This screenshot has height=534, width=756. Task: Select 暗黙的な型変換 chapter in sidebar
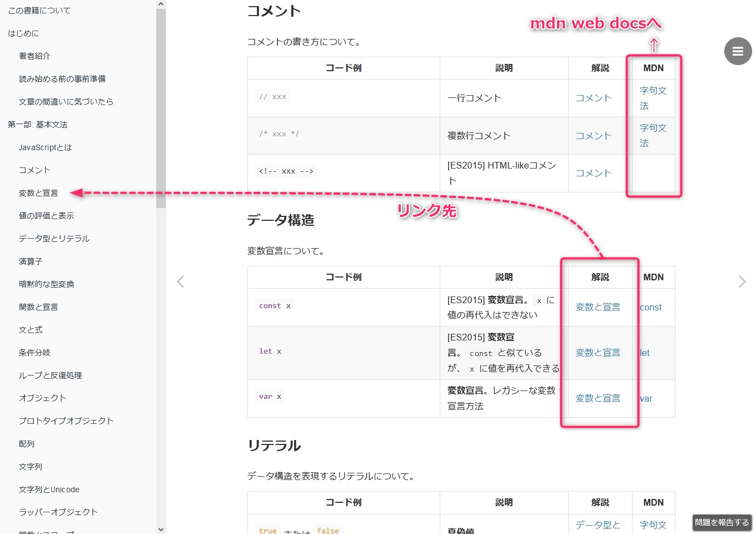(x=47, y=284)
